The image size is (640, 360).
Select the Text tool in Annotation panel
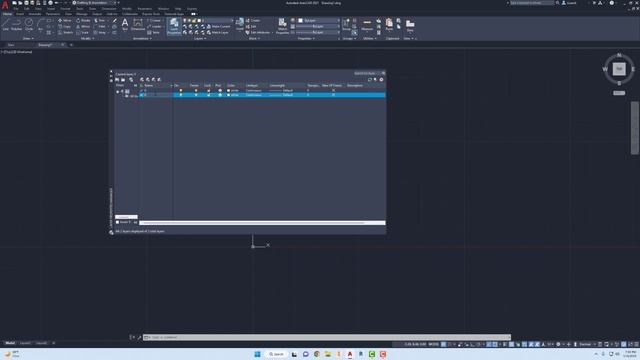125,24
